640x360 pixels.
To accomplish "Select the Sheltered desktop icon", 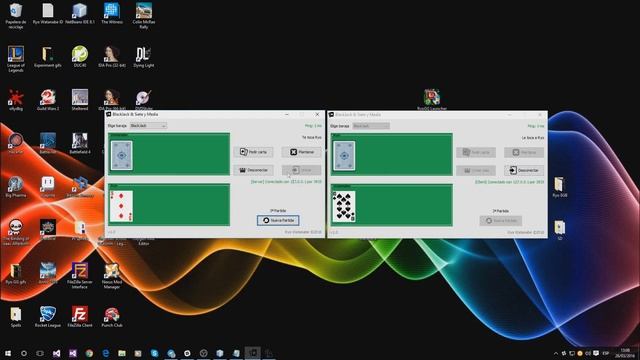I will coord(80,100).
